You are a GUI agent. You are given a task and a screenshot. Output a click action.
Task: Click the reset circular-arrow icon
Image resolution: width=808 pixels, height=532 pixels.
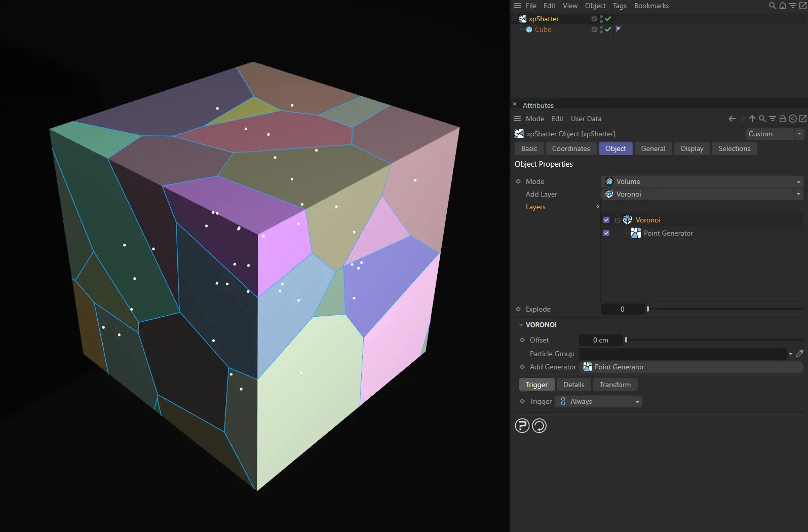click(x=540, y=426)
